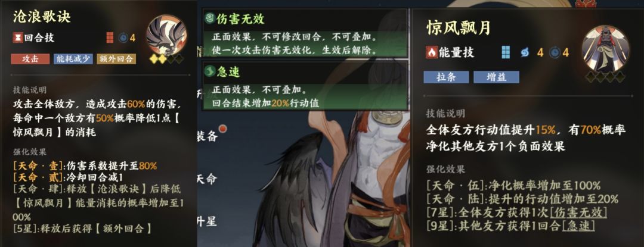This screenshot has height=247, width=644.
Task: Select the 额外回合 tag
Action: (116, 59)
